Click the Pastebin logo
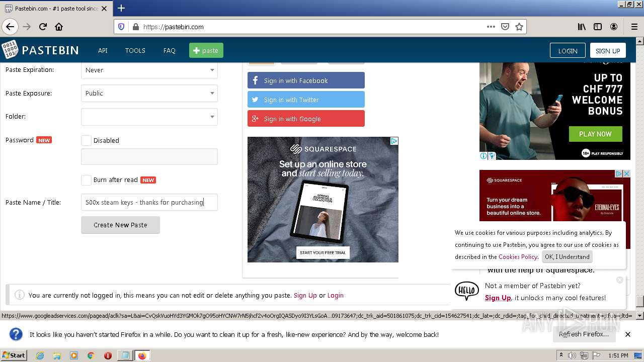644x362 pixels. click(40, 50)
